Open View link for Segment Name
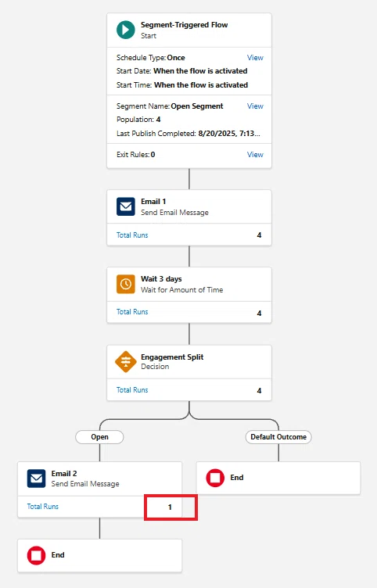The image size is (377, 588). 255,106
